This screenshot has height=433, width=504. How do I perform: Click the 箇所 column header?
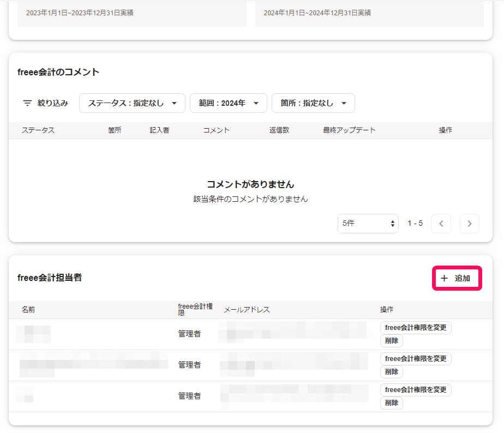115,130
